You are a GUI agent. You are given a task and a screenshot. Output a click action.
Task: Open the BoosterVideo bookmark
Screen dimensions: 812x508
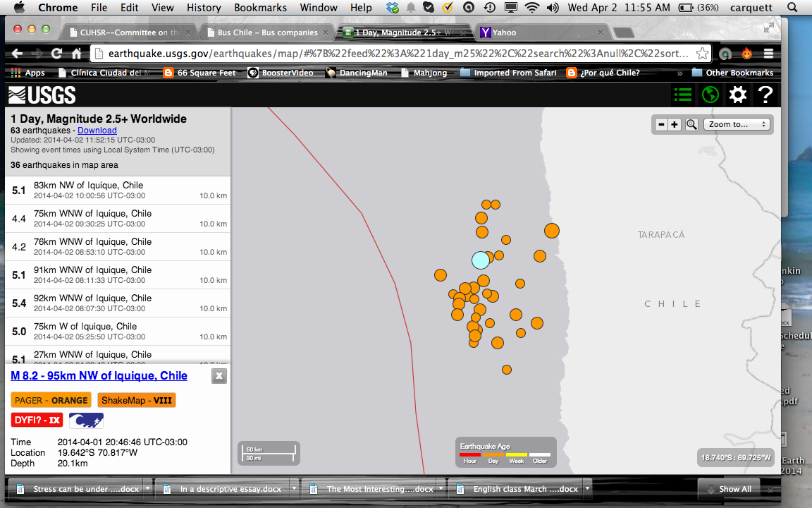[x=281, y=73]
